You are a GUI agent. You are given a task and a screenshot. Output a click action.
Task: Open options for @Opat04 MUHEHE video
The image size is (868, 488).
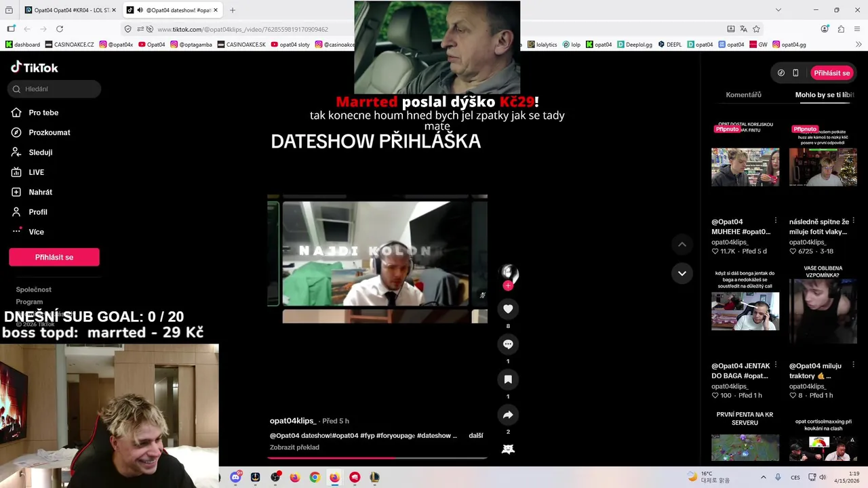click(776, 221)
